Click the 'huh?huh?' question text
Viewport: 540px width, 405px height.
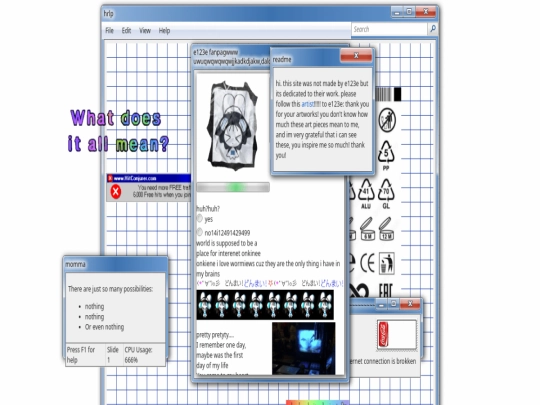click(208, 209)
